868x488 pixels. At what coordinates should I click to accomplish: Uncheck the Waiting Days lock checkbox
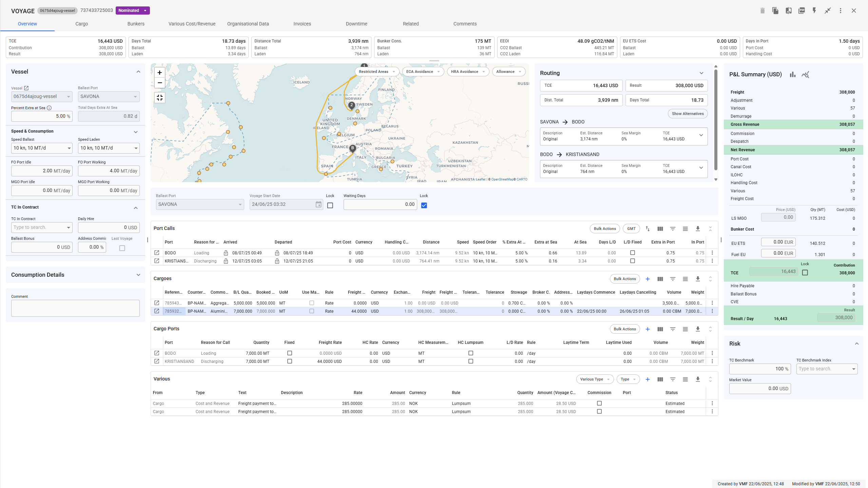tap(424, 206)
